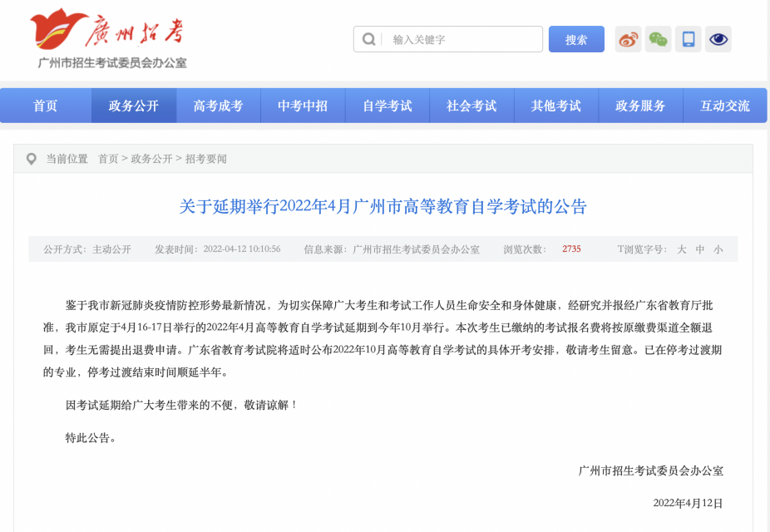770x532 pixels.
Task: Go to 互动交流 section
Action: click(725, 106)
